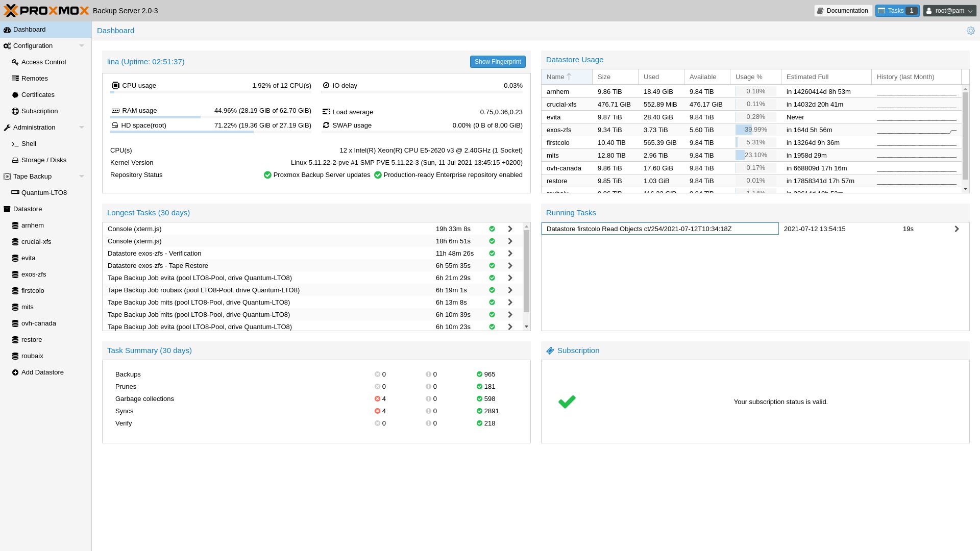
Task: Click the Add Datastore plus icon
Action: (16, 372)
